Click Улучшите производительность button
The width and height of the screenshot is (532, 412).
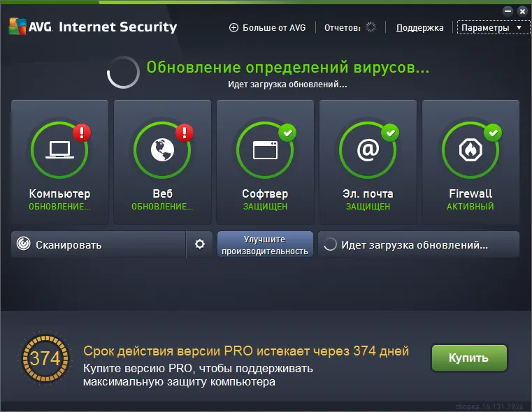pyautogui.click(x=265, y=244)
